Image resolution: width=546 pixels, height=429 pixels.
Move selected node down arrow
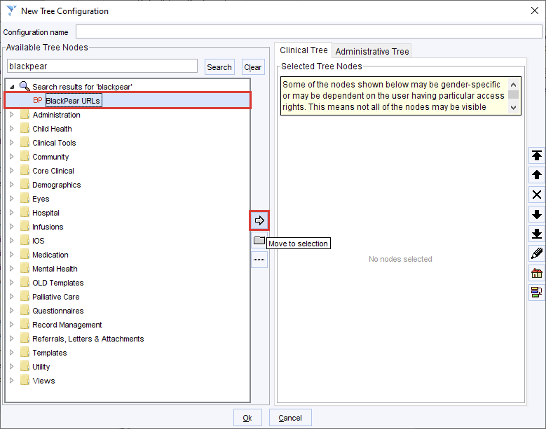[x=537, y=214]
